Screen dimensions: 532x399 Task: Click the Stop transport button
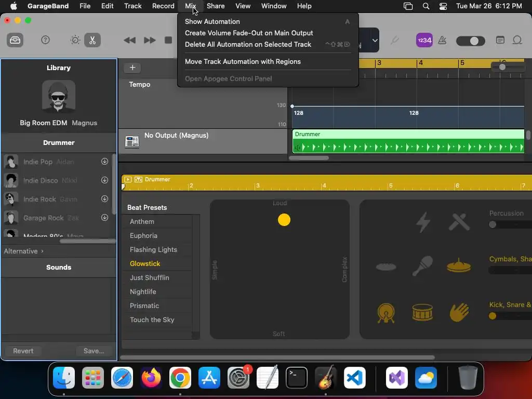tap(168, 40)
